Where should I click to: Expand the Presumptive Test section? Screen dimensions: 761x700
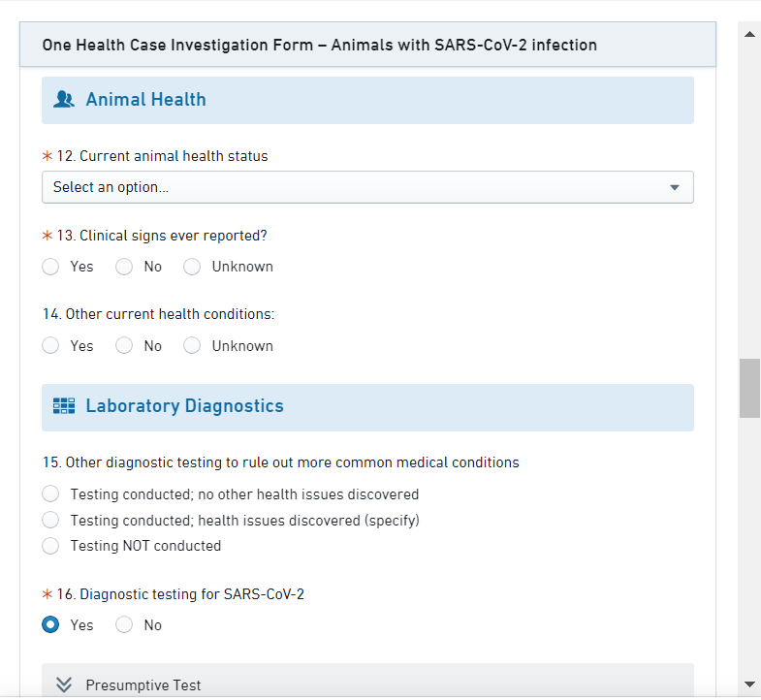coord(143,684)
